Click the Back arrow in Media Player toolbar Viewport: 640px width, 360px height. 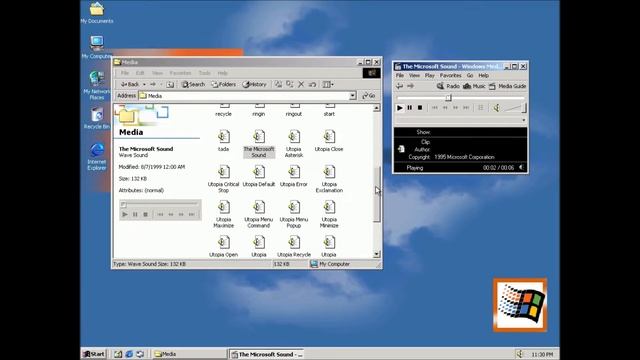[400, 86]
